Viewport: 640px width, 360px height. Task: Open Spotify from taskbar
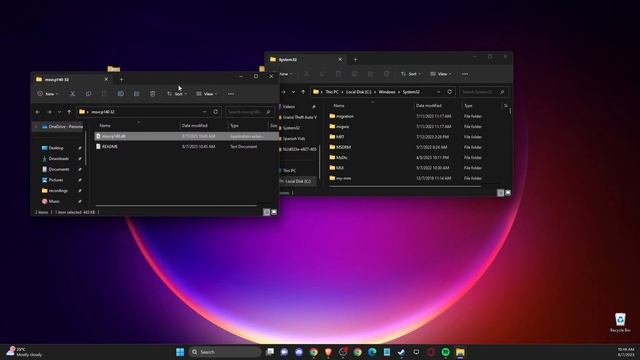tap(445, 352)
